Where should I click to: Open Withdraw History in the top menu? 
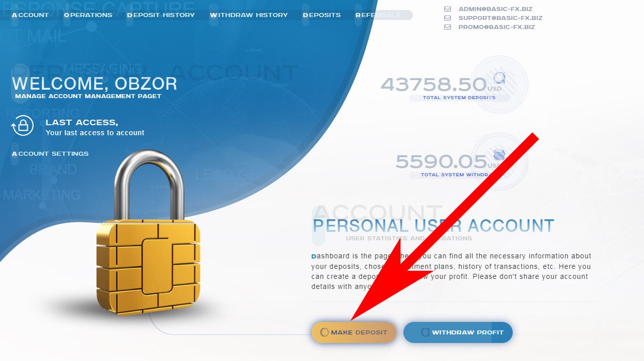click(x=249, y=15)
